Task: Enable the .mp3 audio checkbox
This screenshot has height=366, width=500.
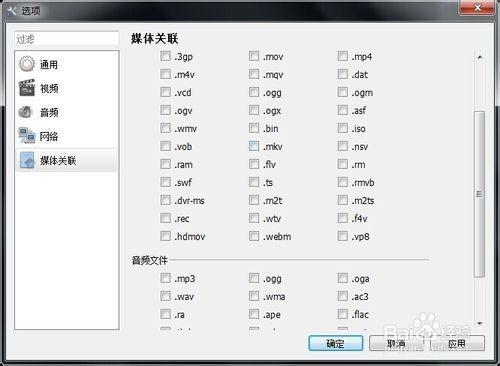Action: coord(165,278)
